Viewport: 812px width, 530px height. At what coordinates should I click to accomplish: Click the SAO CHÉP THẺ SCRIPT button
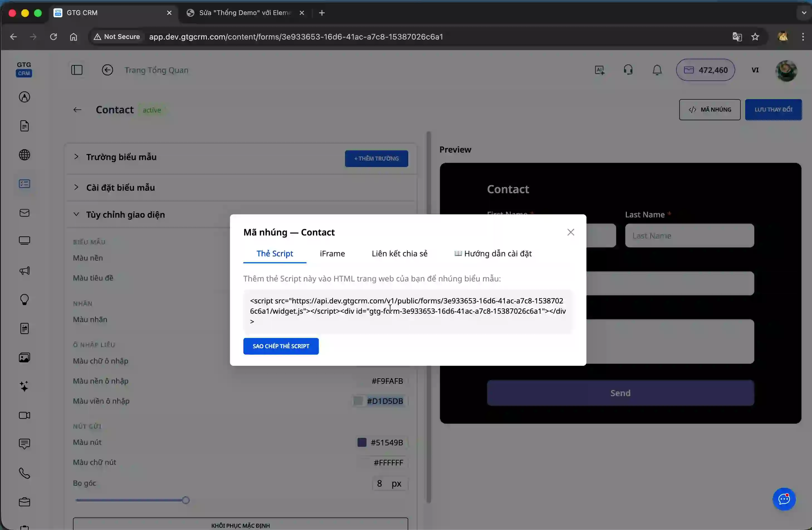(280, 346)
